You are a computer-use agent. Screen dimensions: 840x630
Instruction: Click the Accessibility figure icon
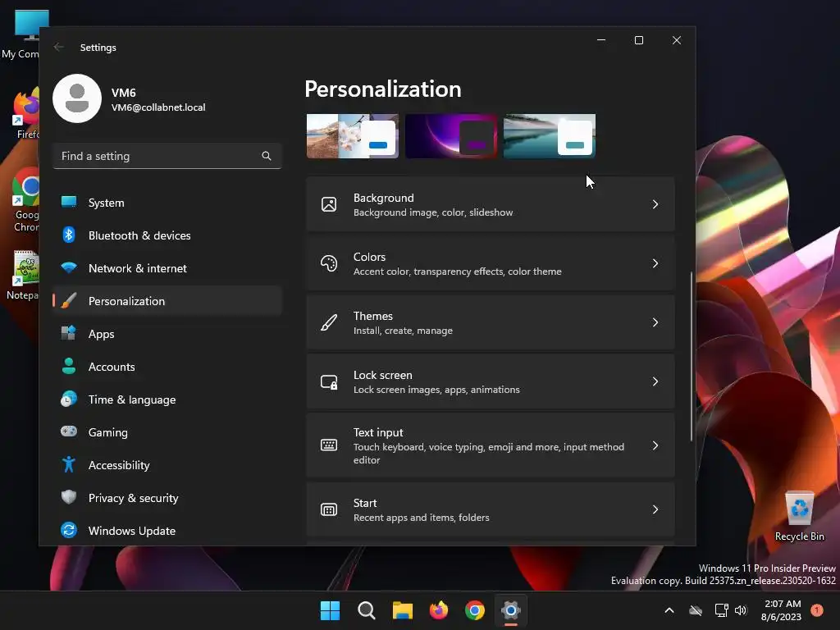[69, 464]
